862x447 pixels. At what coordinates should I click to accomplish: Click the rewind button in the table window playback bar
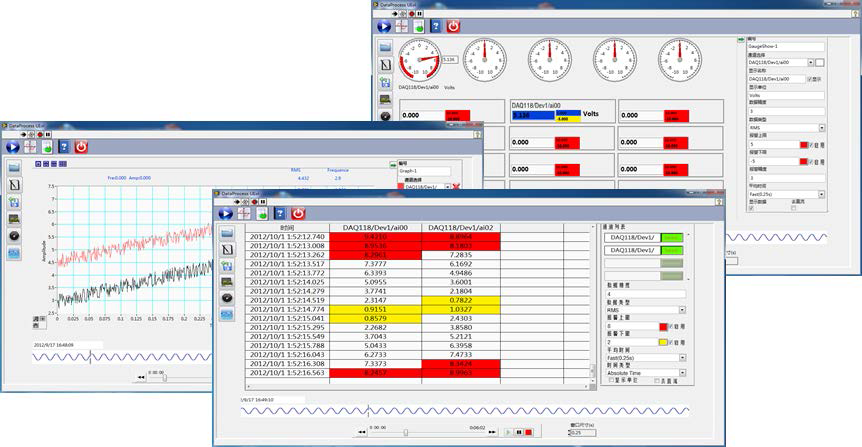click(361, 432)
